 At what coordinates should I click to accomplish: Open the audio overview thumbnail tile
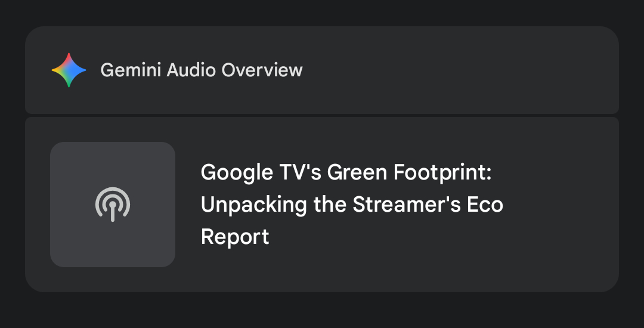(x=113, y=205)
